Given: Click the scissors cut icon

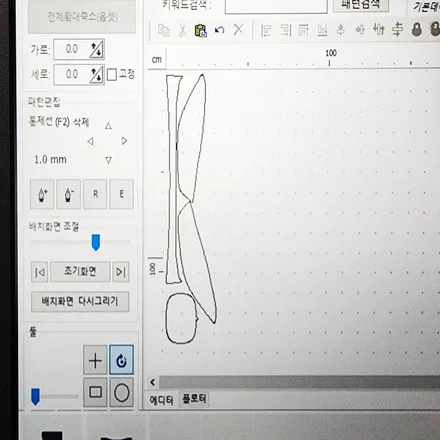Looking at the screenshot, I should tap(182, 30).
